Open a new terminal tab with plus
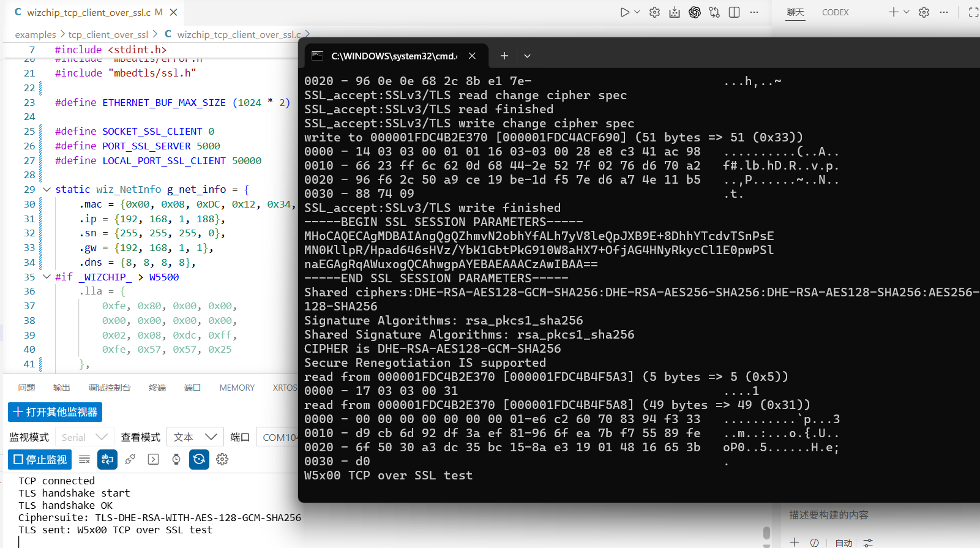980x548 pixels. pyautogui.click(x=504, y=56)
